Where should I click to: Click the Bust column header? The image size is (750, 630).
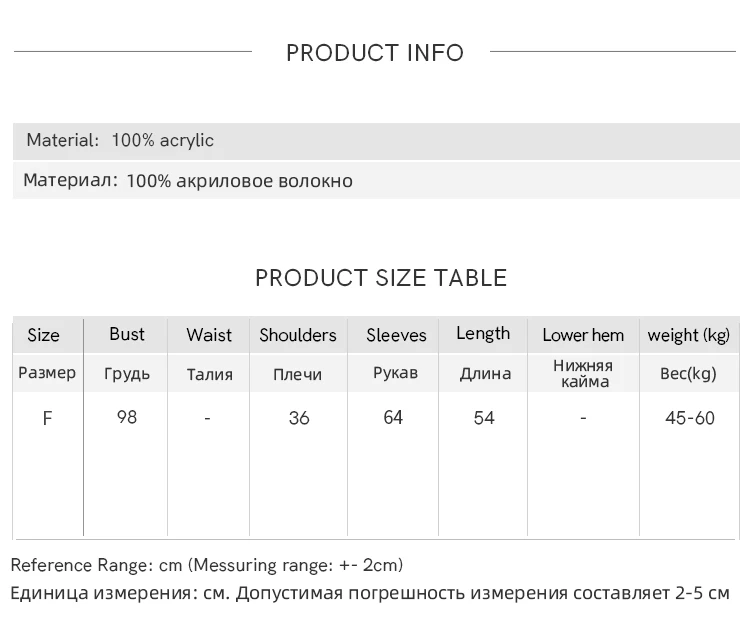pyautogui.click(x=127, y=334)
